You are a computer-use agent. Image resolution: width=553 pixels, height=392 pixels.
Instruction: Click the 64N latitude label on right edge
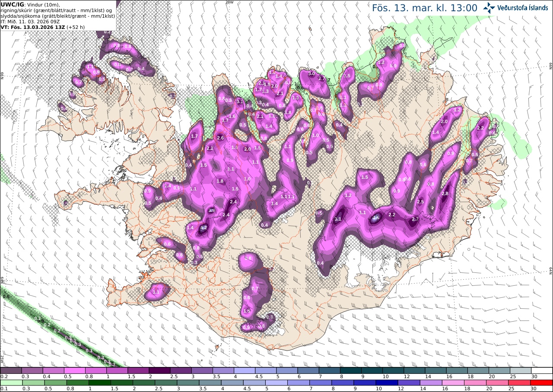(551, 271)
